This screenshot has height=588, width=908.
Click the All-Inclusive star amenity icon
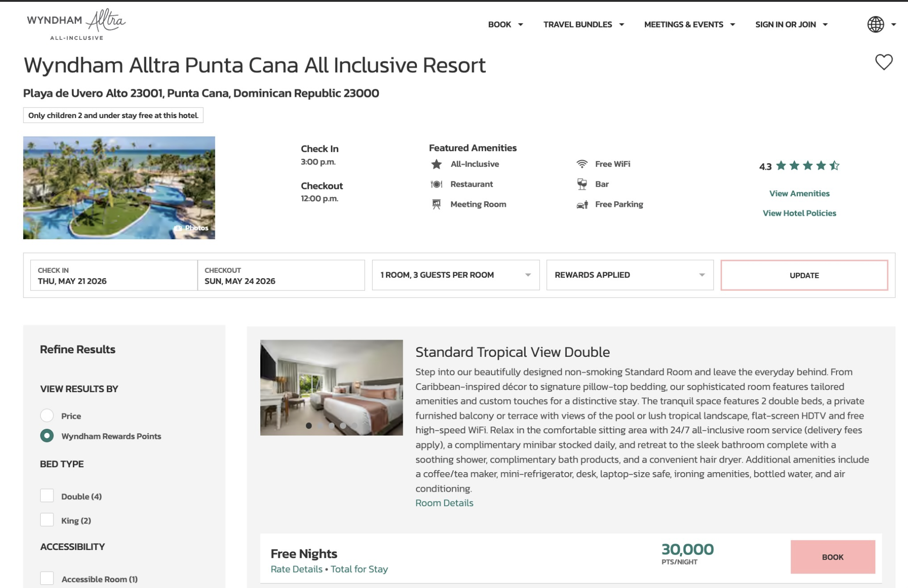436,164
